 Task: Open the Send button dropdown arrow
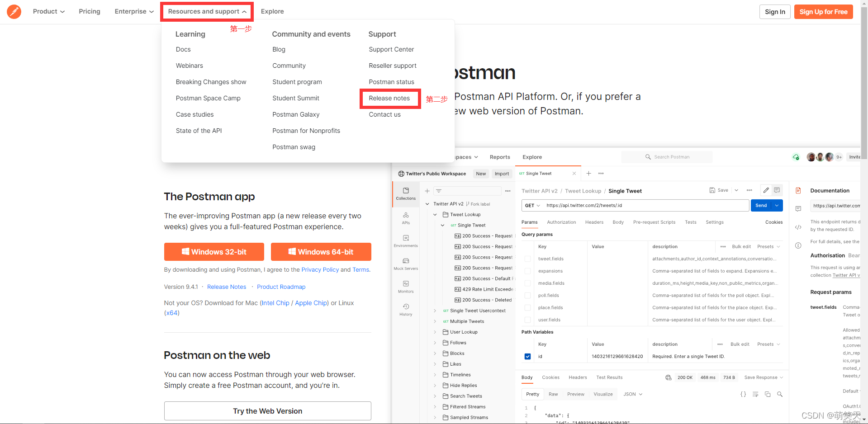(777, 206)
